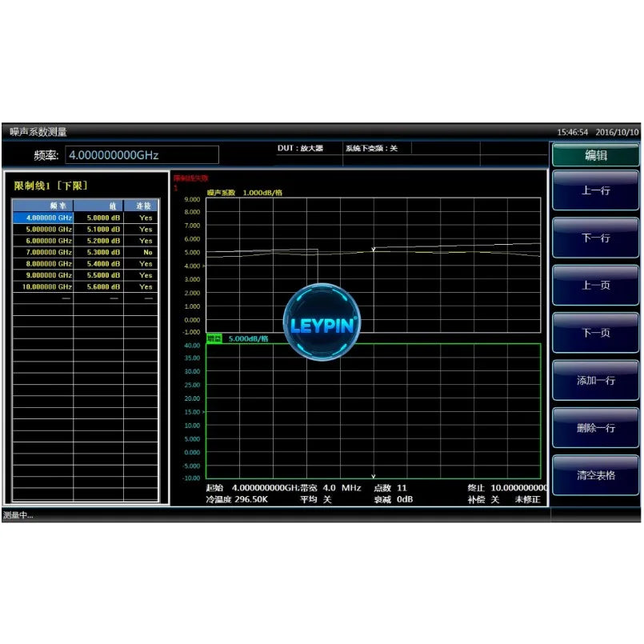Select the 8.000000 GHz frequency cell
644x644 pixels.
(43, 264)
